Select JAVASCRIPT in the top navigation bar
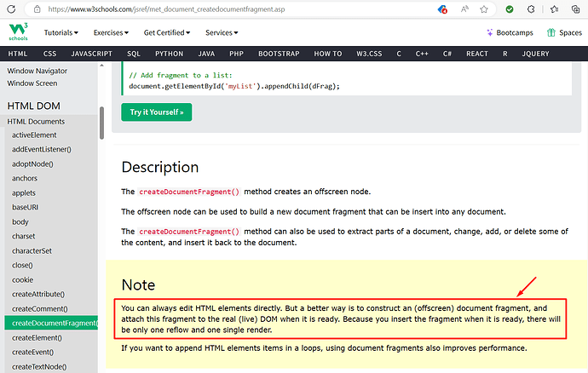 (92, 53)
